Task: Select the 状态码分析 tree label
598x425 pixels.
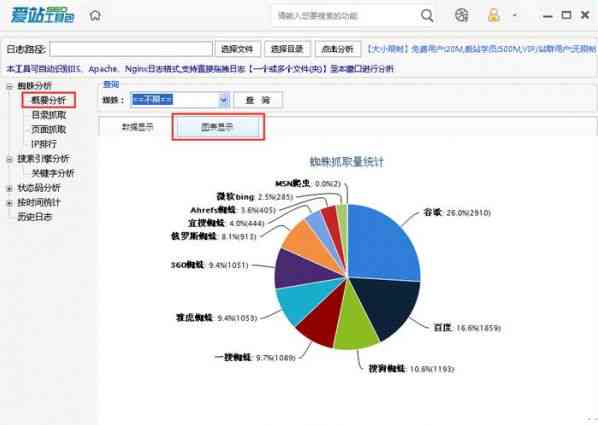Action: [x=39, y=188]
